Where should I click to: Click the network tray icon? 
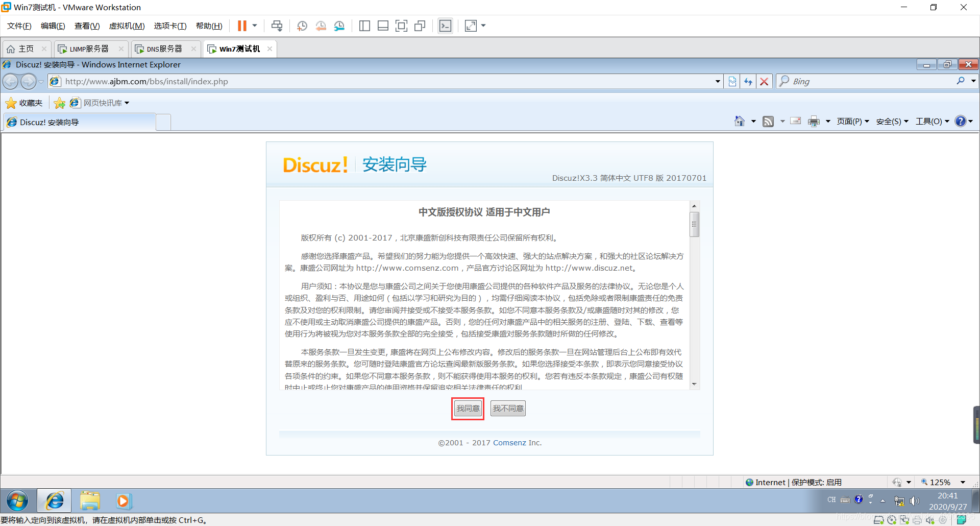click(899, 501)
